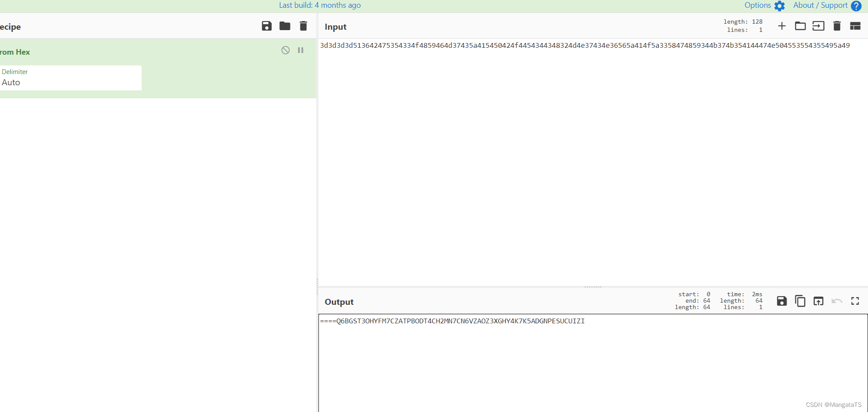
Task: Clear the recipe with trash icon
Action: [303, 26]
